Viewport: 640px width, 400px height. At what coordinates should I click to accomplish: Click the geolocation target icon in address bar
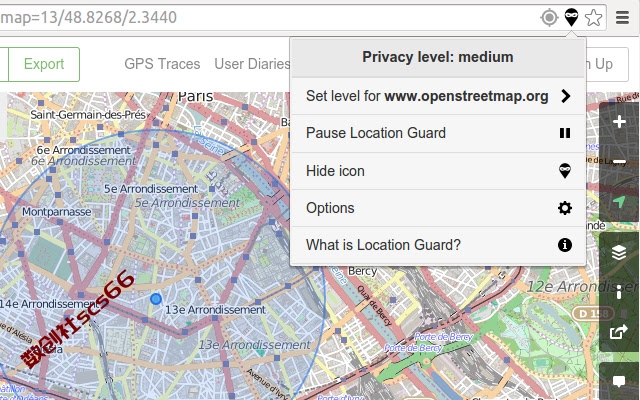tap(549, 18)
